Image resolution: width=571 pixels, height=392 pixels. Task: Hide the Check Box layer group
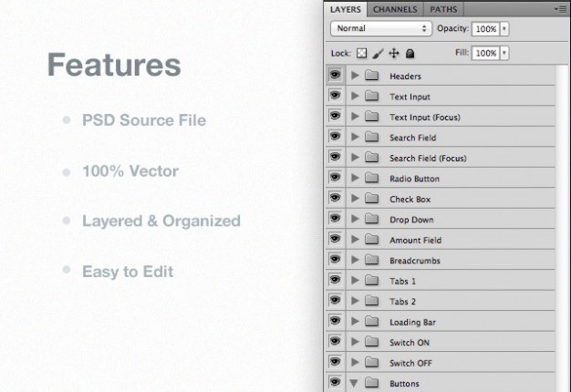pos(335,198)
